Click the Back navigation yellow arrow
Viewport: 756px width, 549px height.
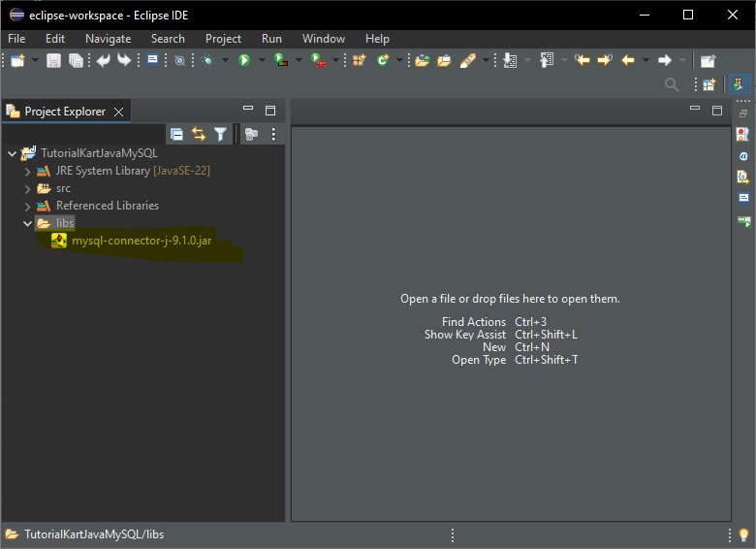(x=628, y=60)
